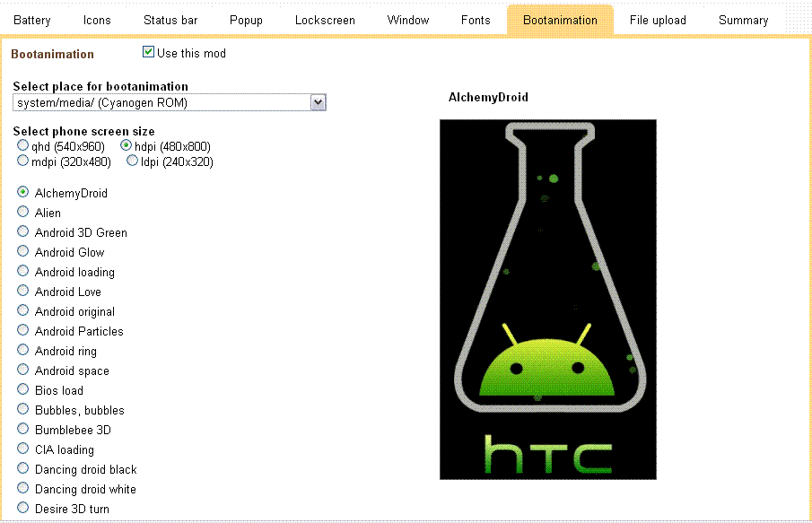The width and height of the screenshot is (812, 523).
Task: Pick CIA loading bootanimation
Action: click(22, 448)
